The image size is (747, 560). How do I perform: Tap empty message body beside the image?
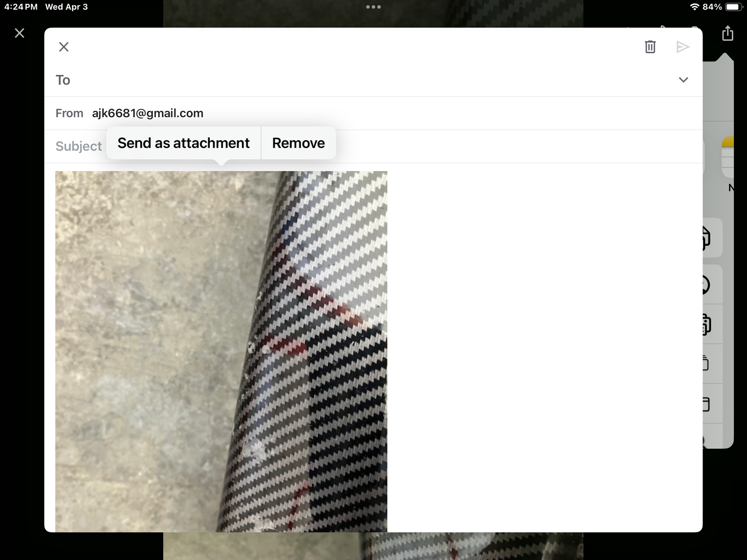point(542,336)
